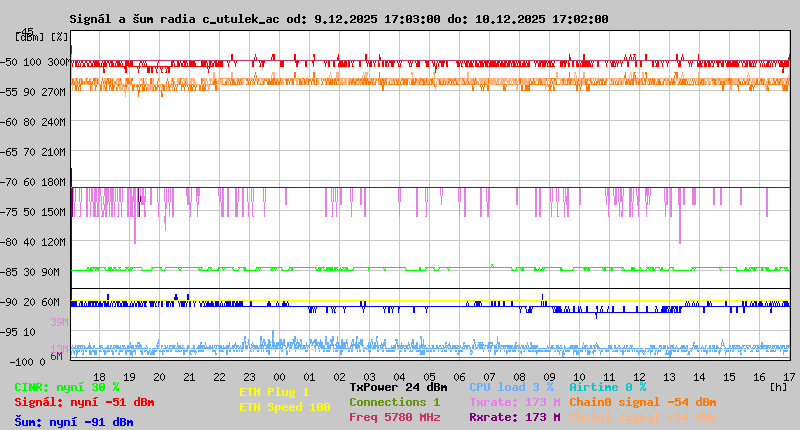Click the '-65 70 210M' y-axis label
The image size is (800, 430).
click(34, 153)
